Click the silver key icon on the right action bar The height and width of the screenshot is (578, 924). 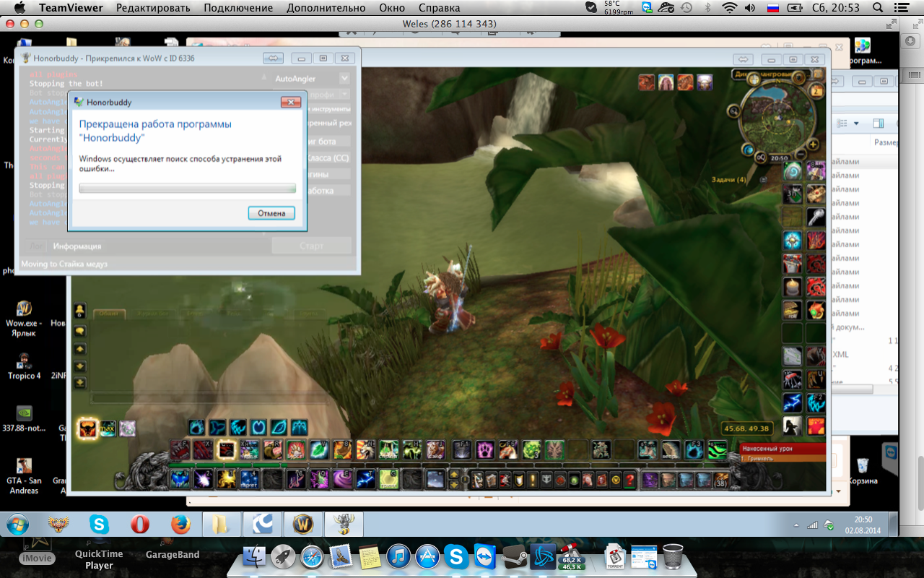[816, 217]
